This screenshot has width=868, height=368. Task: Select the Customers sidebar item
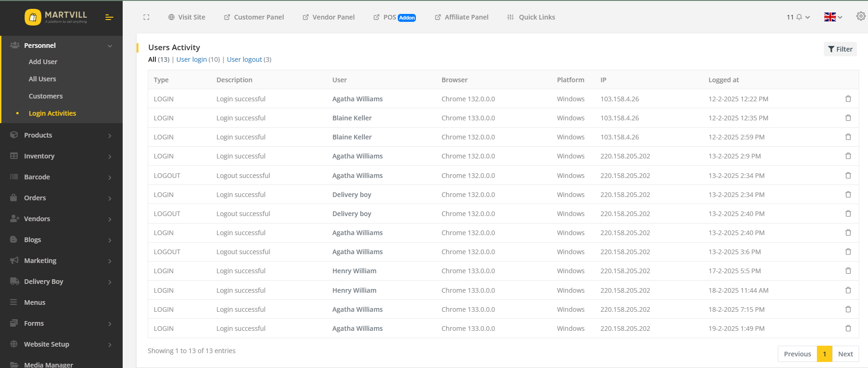coord(46,96)
